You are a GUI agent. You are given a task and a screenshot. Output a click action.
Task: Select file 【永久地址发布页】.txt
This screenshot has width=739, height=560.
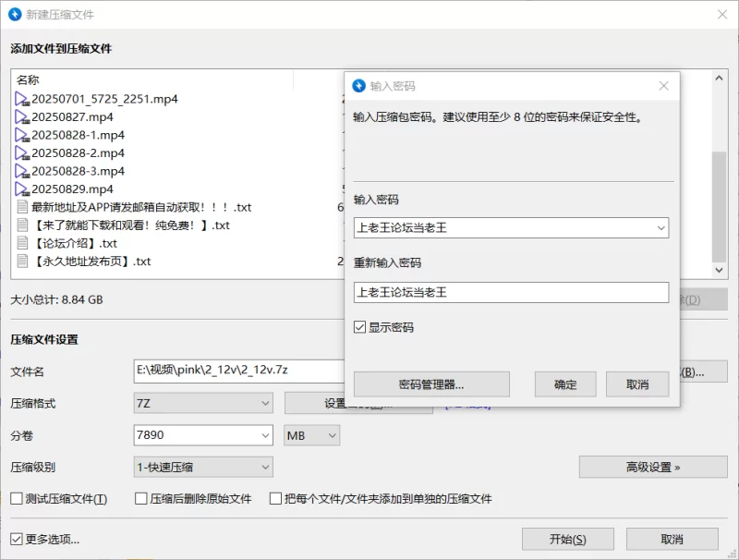click(91, 262)
